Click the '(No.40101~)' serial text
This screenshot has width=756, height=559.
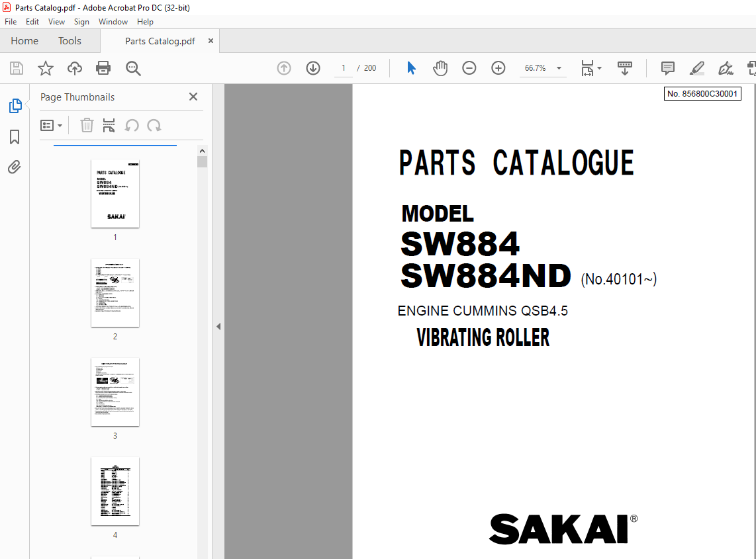(x=618, y=279)
